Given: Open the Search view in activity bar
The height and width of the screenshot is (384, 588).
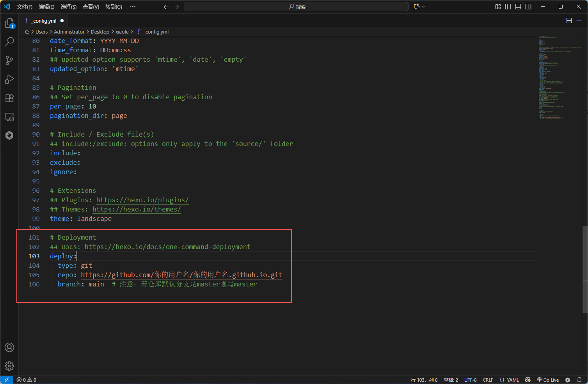Looking at the screenshot, I should tap(9, 41).
